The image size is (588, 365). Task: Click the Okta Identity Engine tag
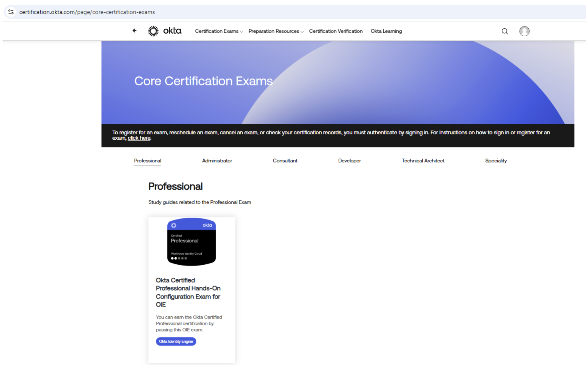[176, 341]
